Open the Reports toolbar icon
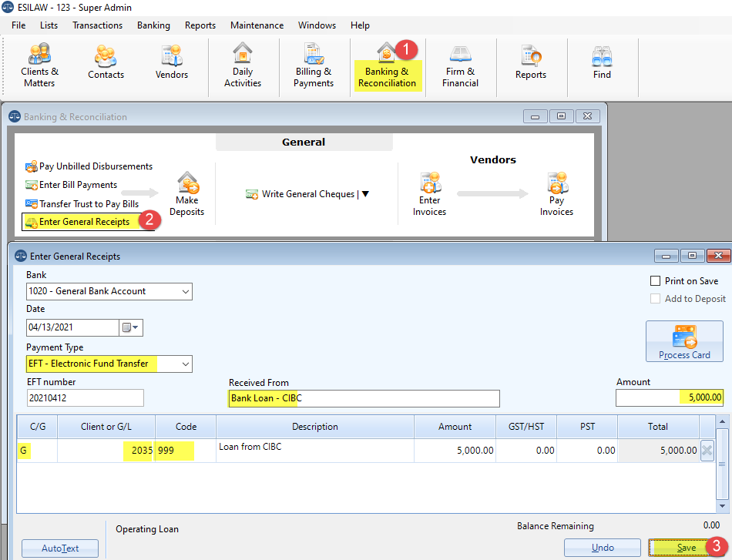This screenshot has height=560, width=732. point(530,62)
